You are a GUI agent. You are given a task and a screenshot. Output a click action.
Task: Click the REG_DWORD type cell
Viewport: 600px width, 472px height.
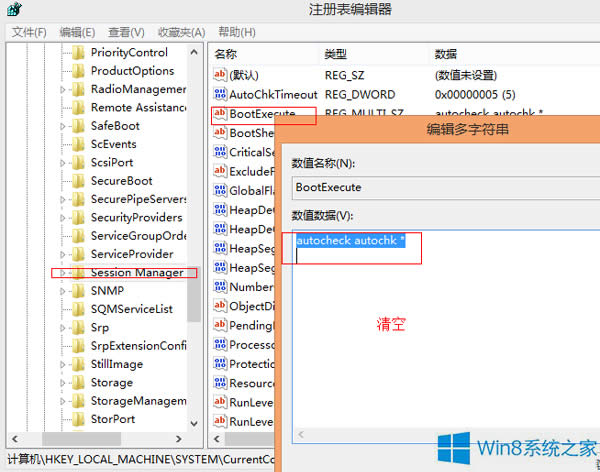360,95
